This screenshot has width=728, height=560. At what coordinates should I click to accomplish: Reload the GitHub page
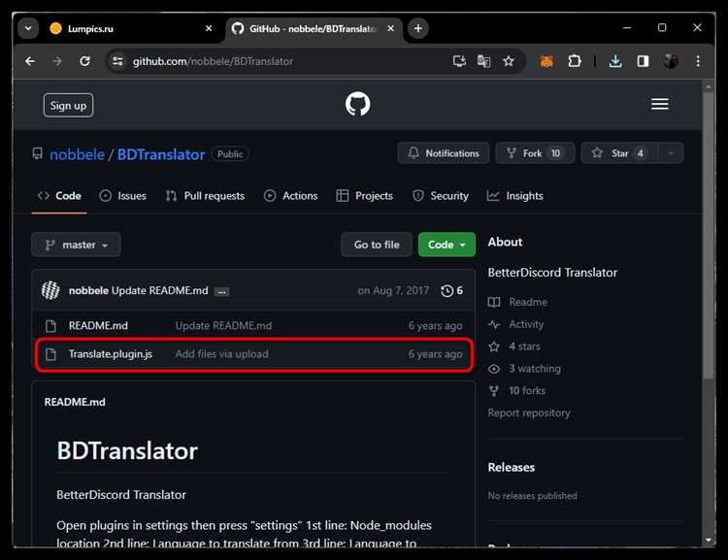pyautogui.click(x=84, y=61)
